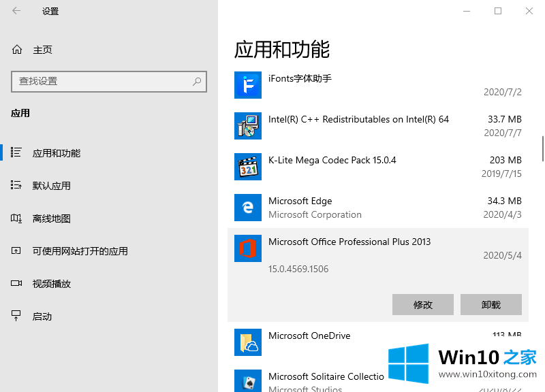Open 可使用网站打开的应用 page
The image size is (545, 392).
coord(80,251)
